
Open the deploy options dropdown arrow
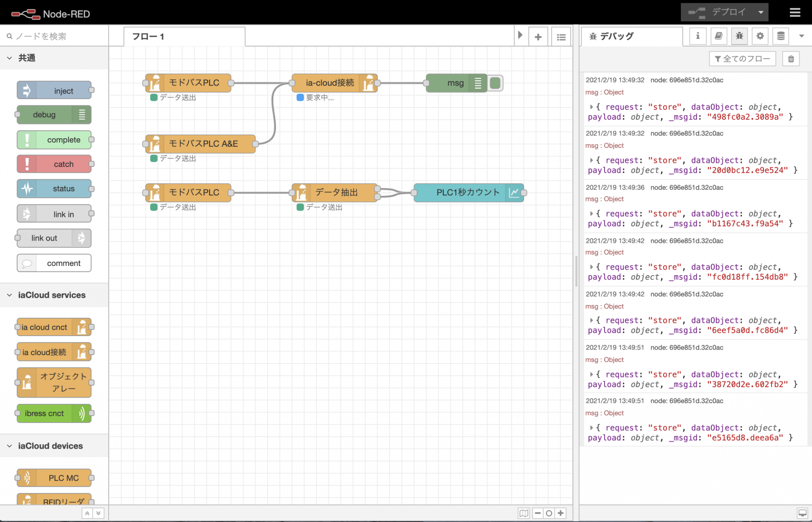click(x=760, y=12)
